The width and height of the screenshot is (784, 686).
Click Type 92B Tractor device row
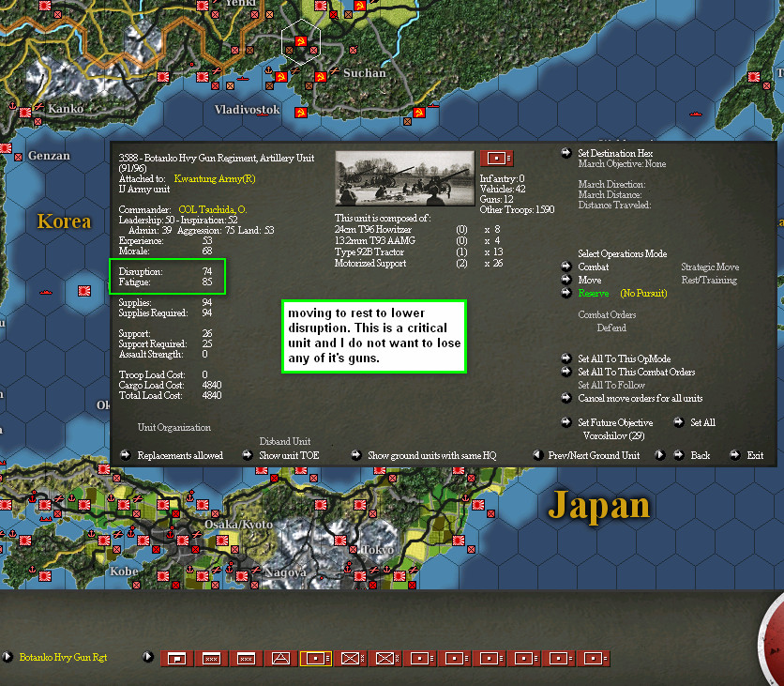coord(419,252)
